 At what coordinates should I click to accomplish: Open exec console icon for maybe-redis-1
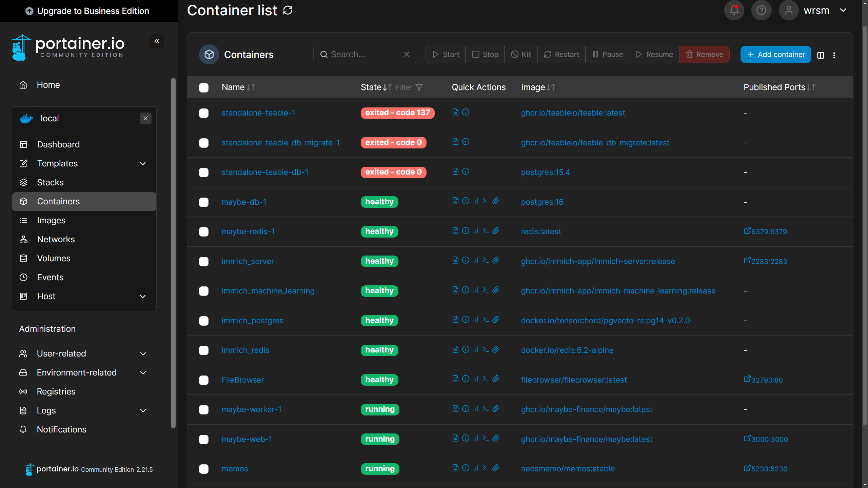pyautogui.click(x=486, y=231)
